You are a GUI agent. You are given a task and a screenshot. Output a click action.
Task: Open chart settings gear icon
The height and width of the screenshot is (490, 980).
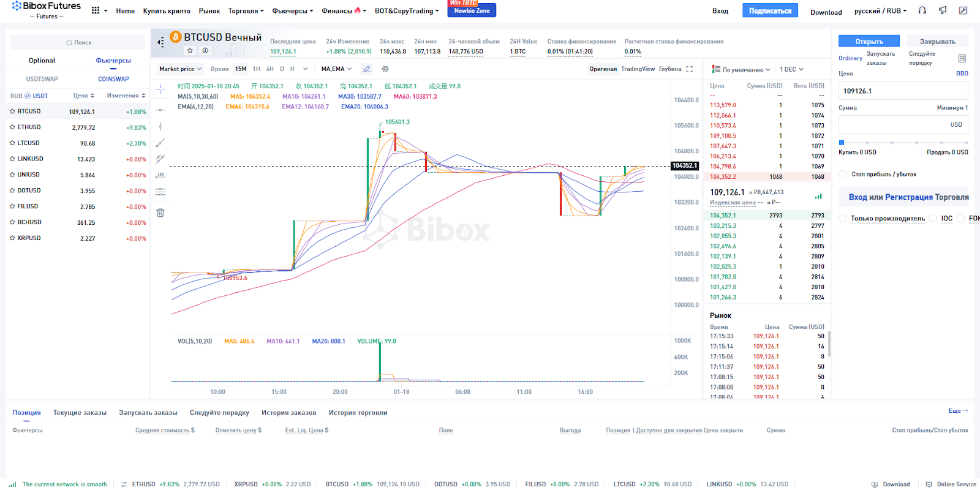coord(385,69)
